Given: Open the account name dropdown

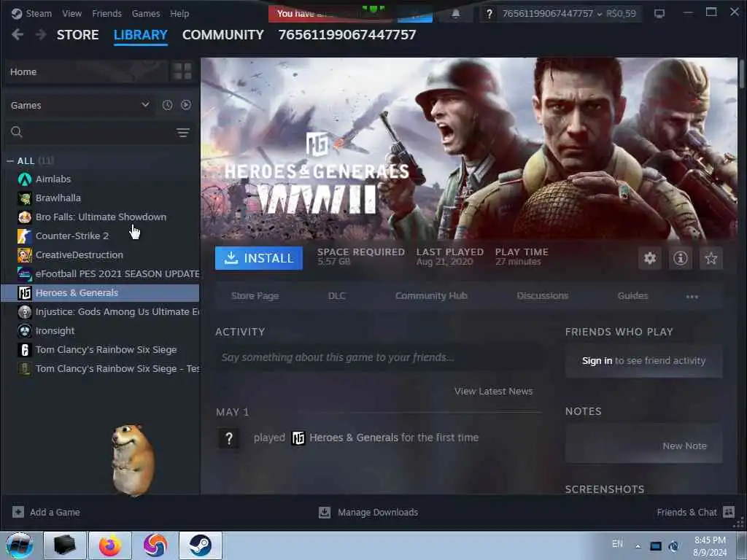Looking at the screenshot, I should pos(552,14).
